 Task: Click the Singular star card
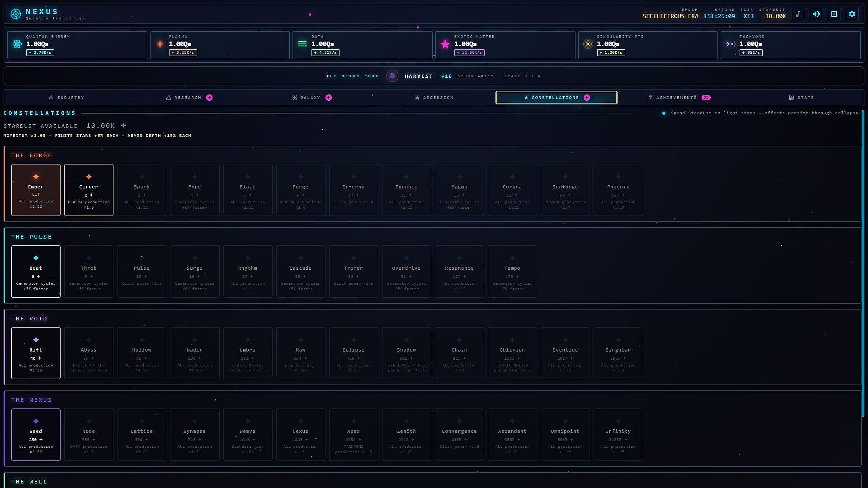(618, 353)
